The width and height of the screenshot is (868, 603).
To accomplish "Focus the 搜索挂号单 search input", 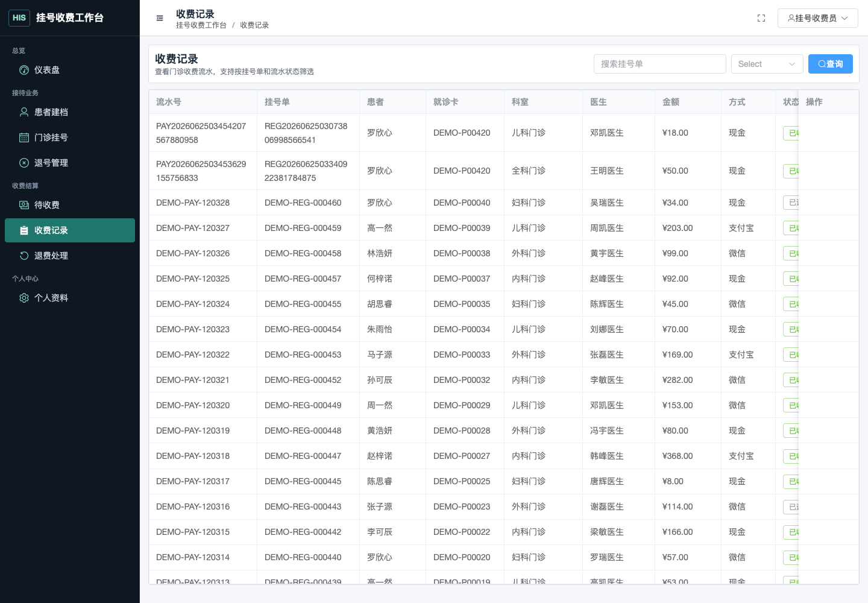I will (659, 64).
